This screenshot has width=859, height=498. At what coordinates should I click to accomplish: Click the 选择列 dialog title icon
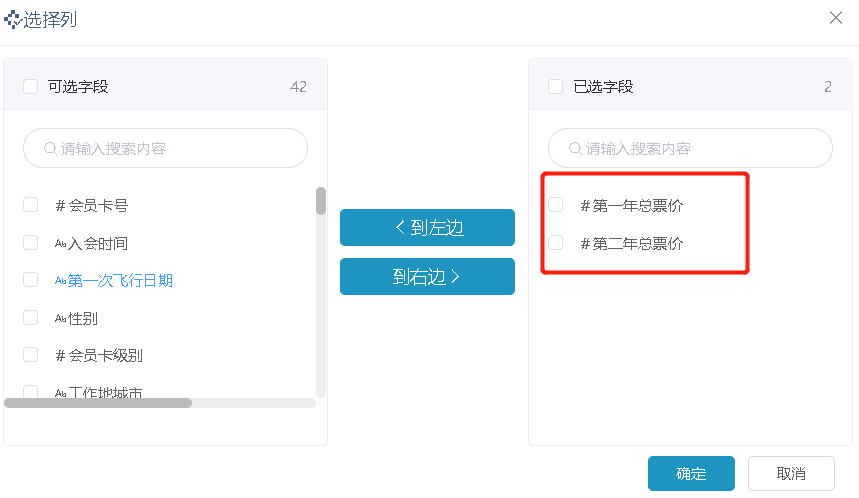coord(12,20)
